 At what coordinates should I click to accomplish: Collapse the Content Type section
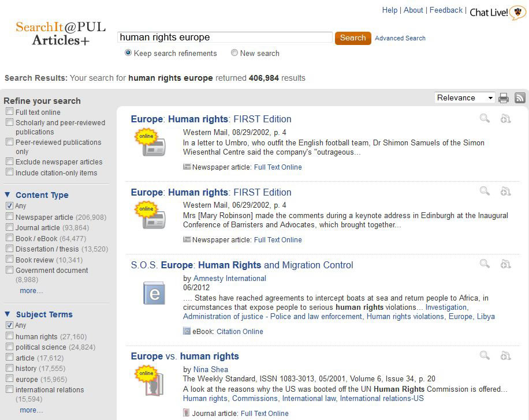8,195
